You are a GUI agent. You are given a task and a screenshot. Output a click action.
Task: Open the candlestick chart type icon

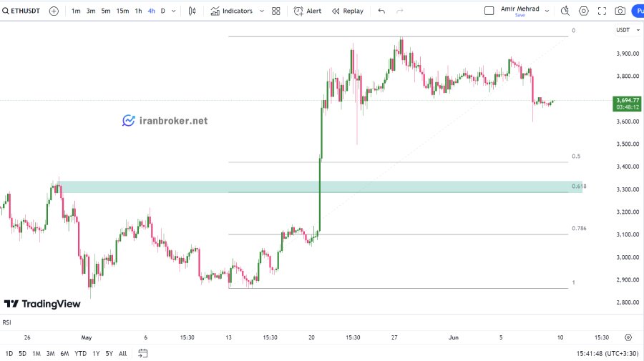coord(192,11)
